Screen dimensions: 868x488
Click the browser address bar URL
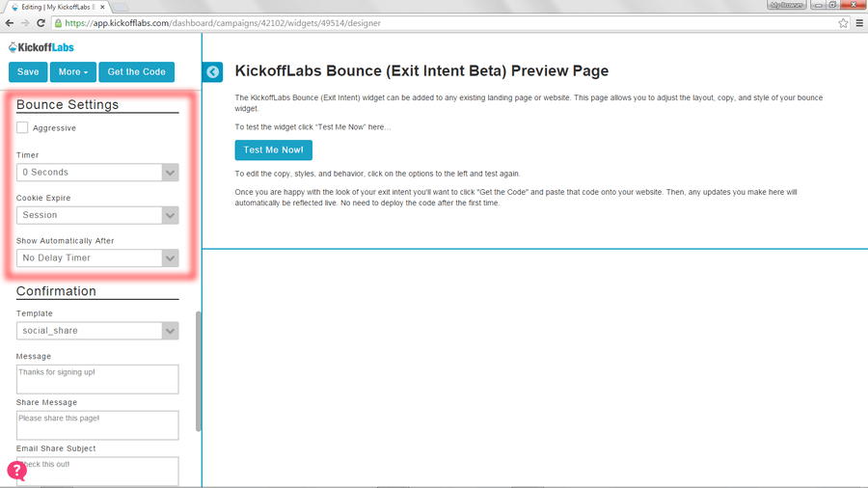point(223,23)
